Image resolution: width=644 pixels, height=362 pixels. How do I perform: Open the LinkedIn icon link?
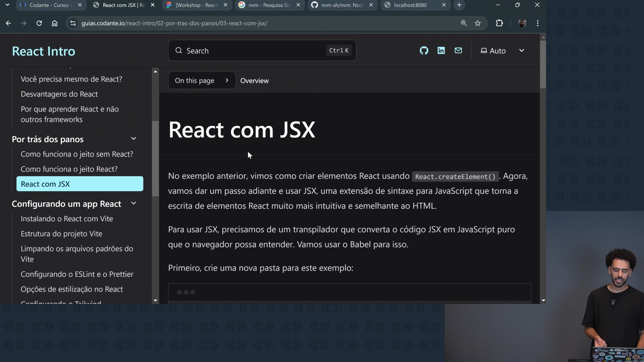441,51
